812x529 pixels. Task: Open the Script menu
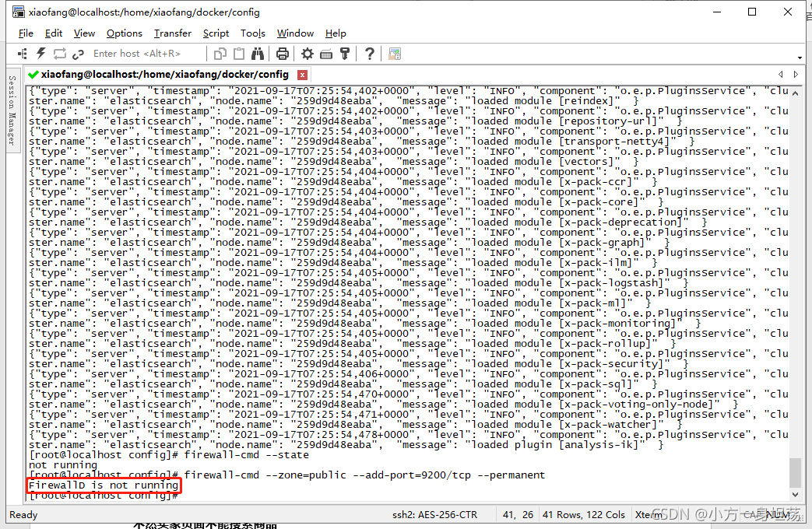(216, 33)
